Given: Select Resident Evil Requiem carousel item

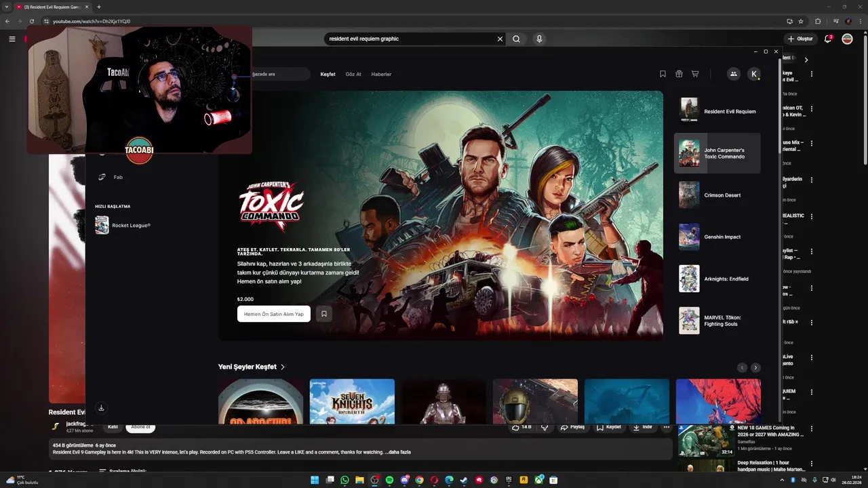Looking at the screenshot, I should click(x=717, y=111).
